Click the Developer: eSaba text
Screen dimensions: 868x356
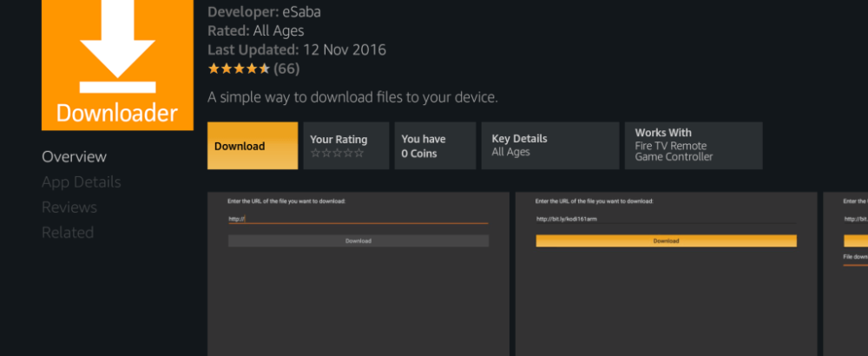pos(264,11)
